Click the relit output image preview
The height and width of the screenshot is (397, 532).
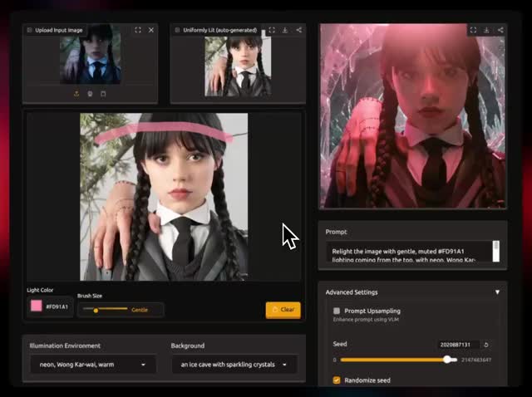click(x=413, y=115)
